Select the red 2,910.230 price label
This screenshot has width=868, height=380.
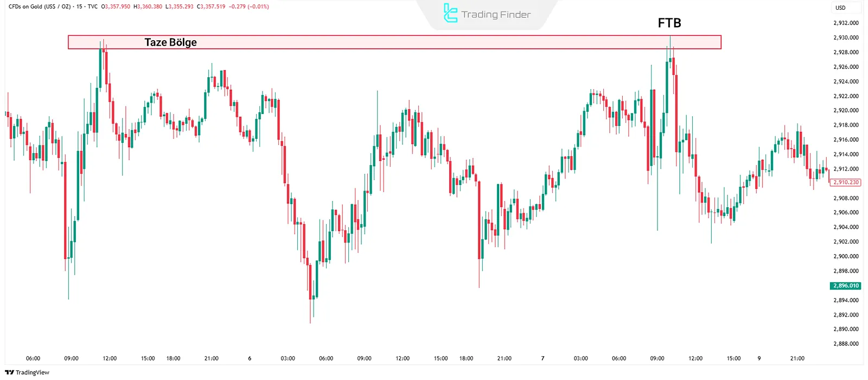click(846, 182)
